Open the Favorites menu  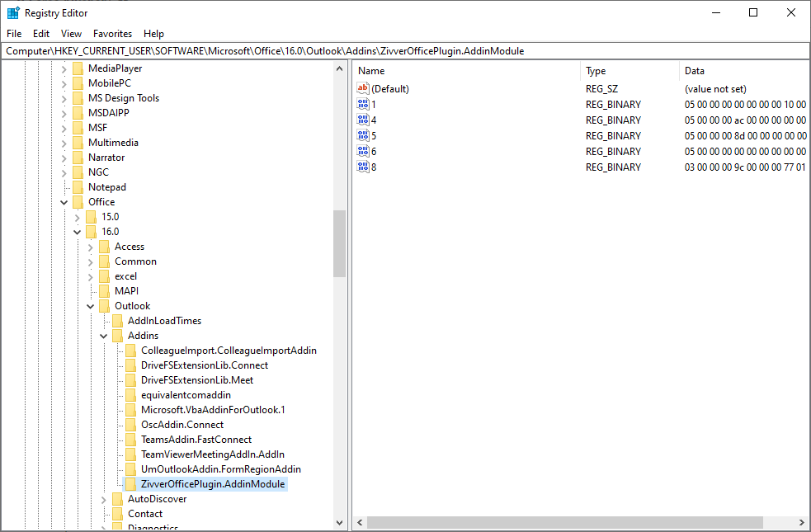pyautogui.click(x=112, y=34)
